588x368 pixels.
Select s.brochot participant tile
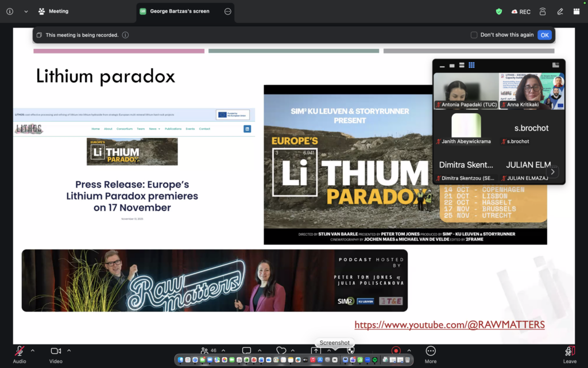pyautogui.click(x=532, y=128)
